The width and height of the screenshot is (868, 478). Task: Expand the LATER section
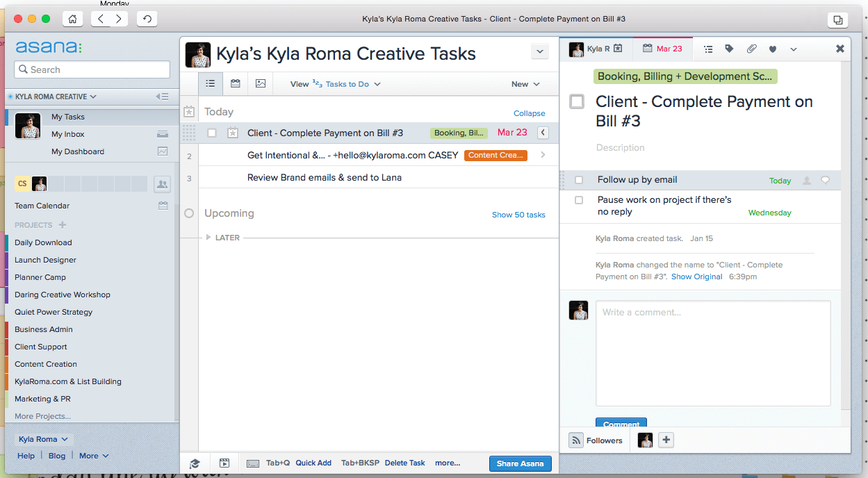tap(208, 238)
